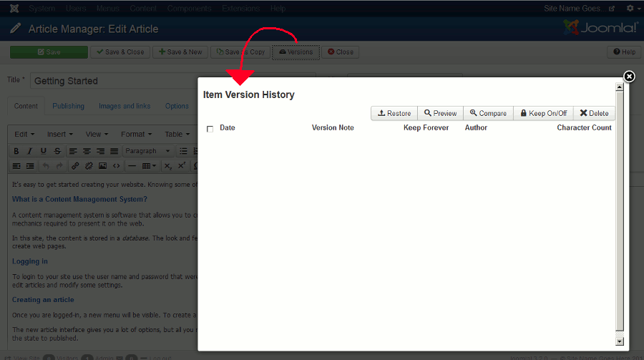Click the Restore version button
644x360 pixels.
pyautogui.click(x=394, y=113)
